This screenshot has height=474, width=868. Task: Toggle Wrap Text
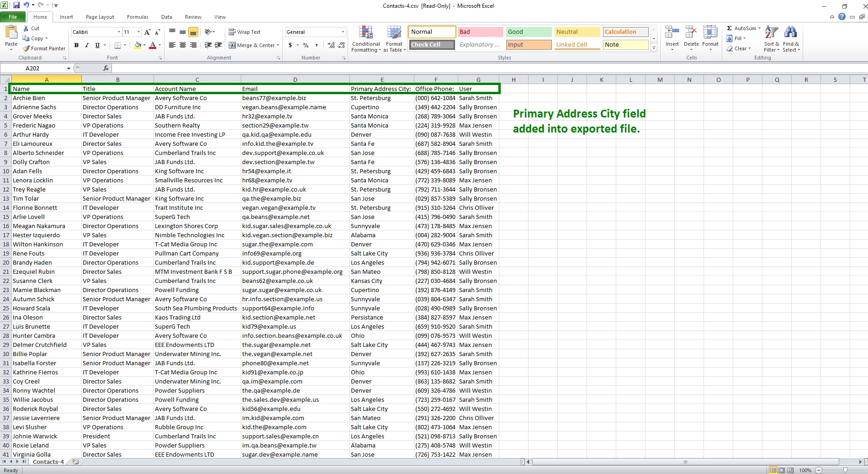[244, 32]
